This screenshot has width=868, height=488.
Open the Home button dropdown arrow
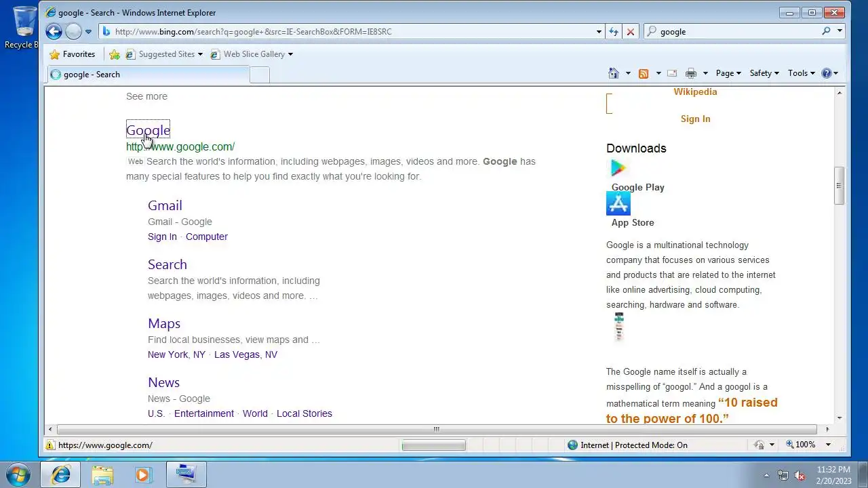click(x=628, y=73)
